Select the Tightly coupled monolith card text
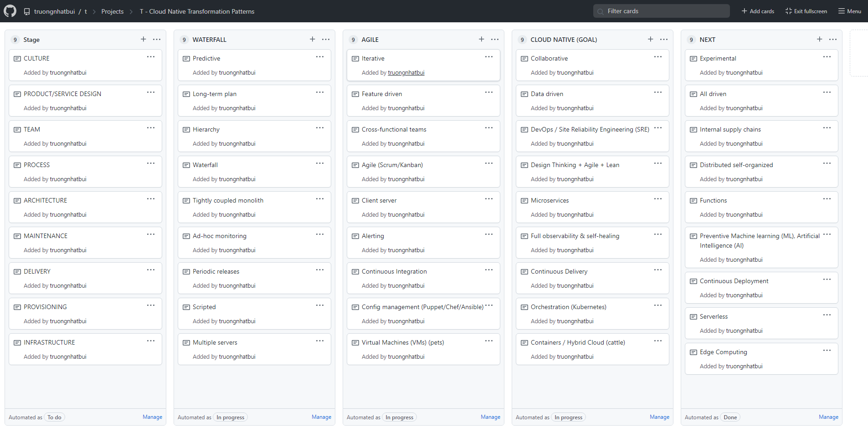The width and height of the screenshot is (868, 432). pos(228,201)
